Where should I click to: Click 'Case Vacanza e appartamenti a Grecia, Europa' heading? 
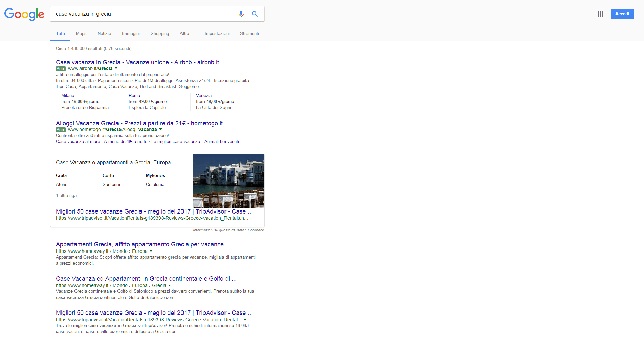113,163
